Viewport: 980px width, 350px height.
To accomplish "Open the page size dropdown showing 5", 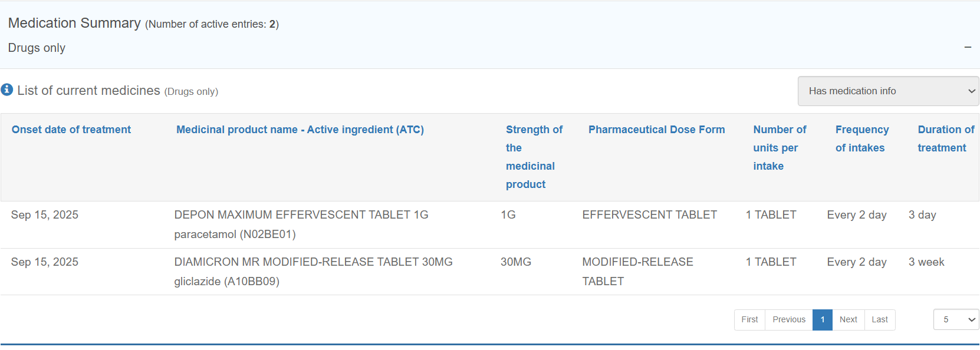I will pos(956,319).
